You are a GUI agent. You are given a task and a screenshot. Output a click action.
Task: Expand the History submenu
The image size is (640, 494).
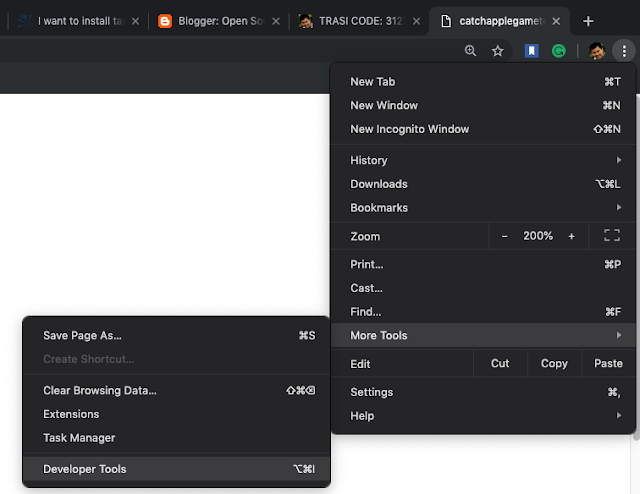tap(485, 160)
